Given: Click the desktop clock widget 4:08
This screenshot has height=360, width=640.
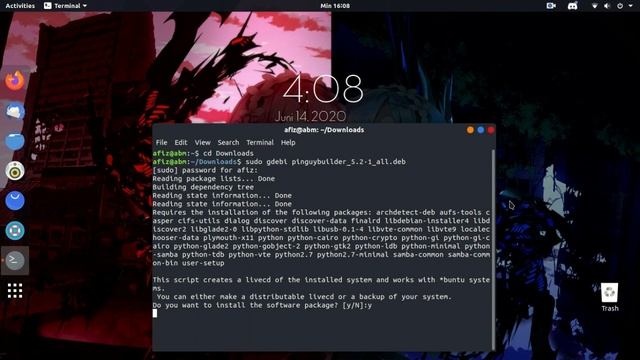Looking at the screenshot, I should tap(323, 89).
